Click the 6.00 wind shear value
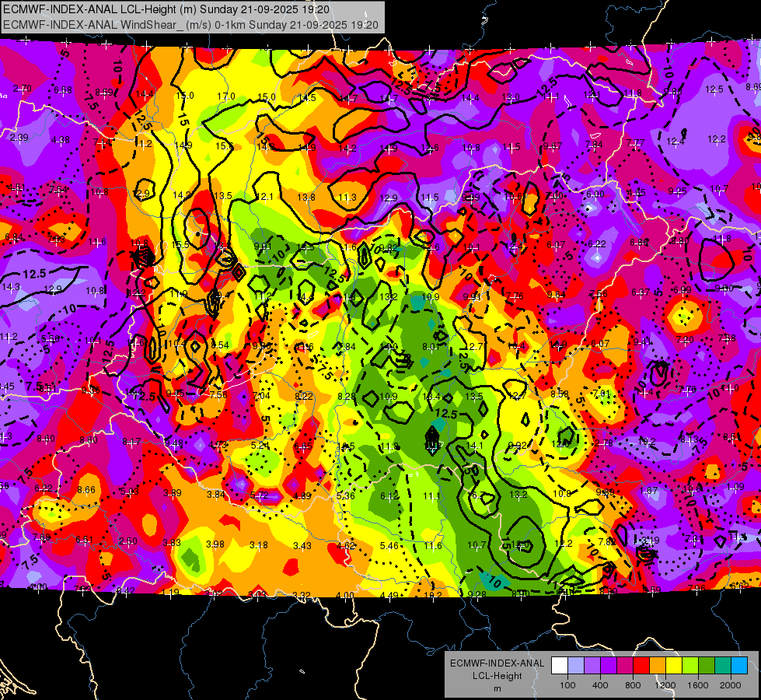Screen dimensions: 761x700 coord(595,194)
